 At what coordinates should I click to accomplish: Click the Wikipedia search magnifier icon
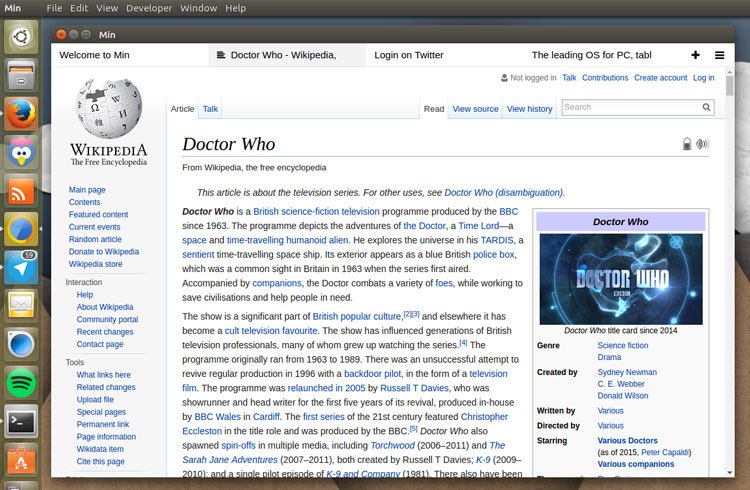(x=706, y=107)
